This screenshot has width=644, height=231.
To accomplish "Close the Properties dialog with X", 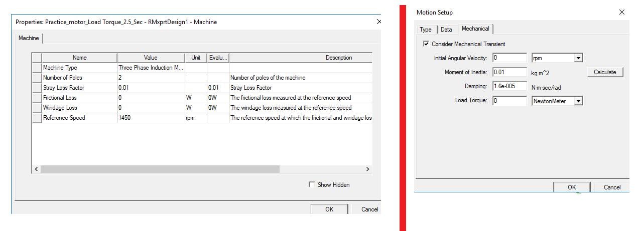I will point(378,22).
